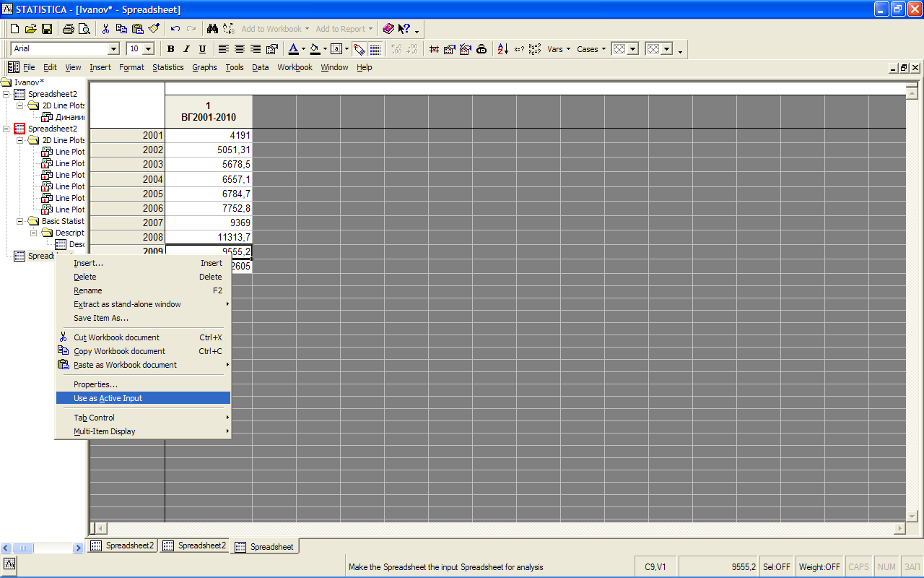
Task: Toggle the gridlines display button
Action: tap(375, 49)
